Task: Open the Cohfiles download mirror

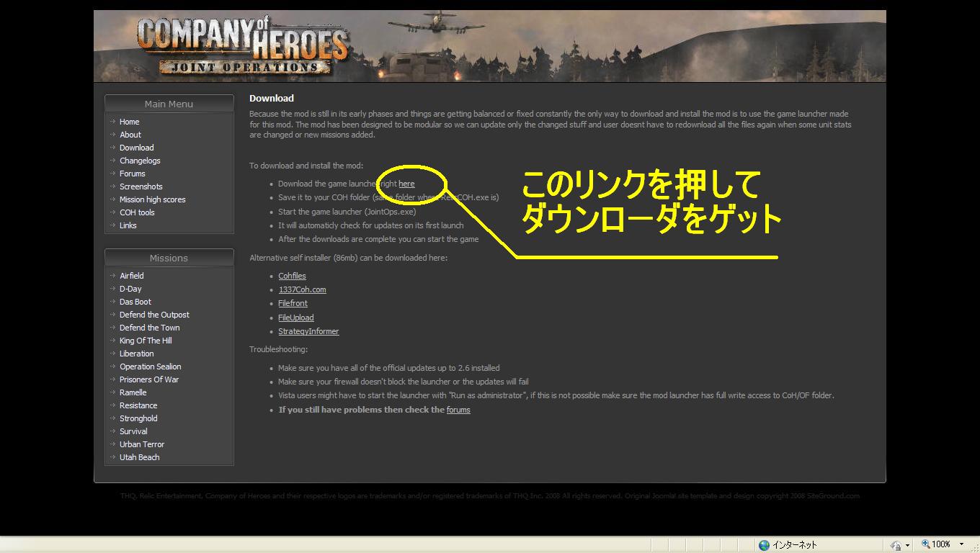Action: (292, 276)
